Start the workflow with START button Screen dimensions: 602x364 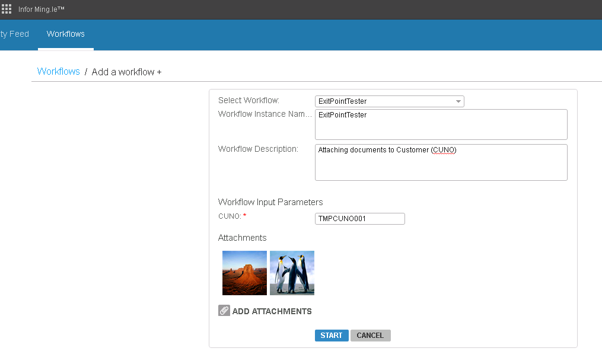click(332, 335)
